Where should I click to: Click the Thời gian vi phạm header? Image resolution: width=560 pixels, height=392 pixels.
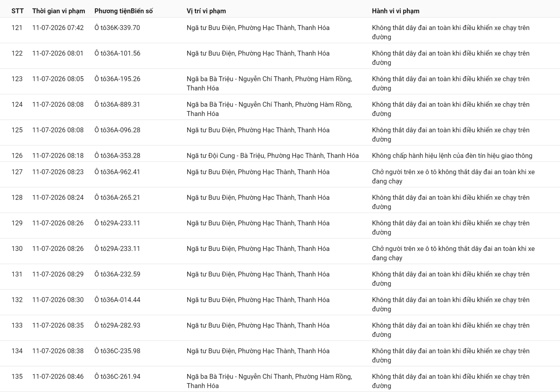coord(59,11)
